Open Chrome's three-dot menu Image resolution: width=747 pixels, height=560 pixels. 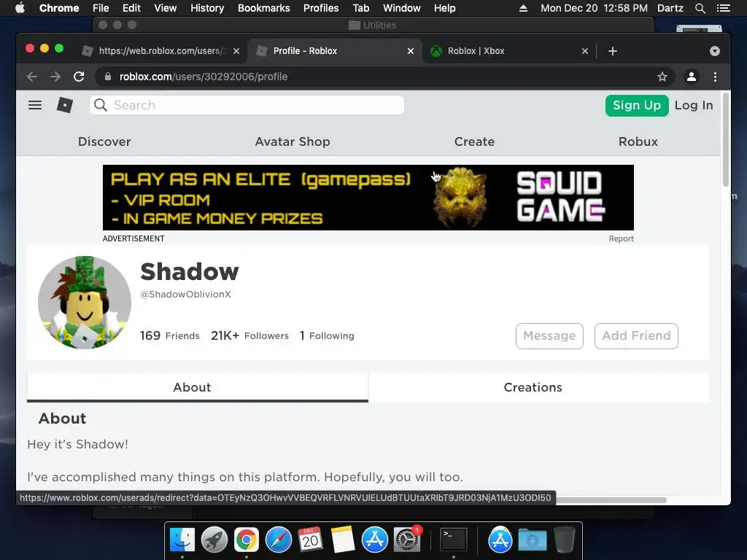coord(715,77)
